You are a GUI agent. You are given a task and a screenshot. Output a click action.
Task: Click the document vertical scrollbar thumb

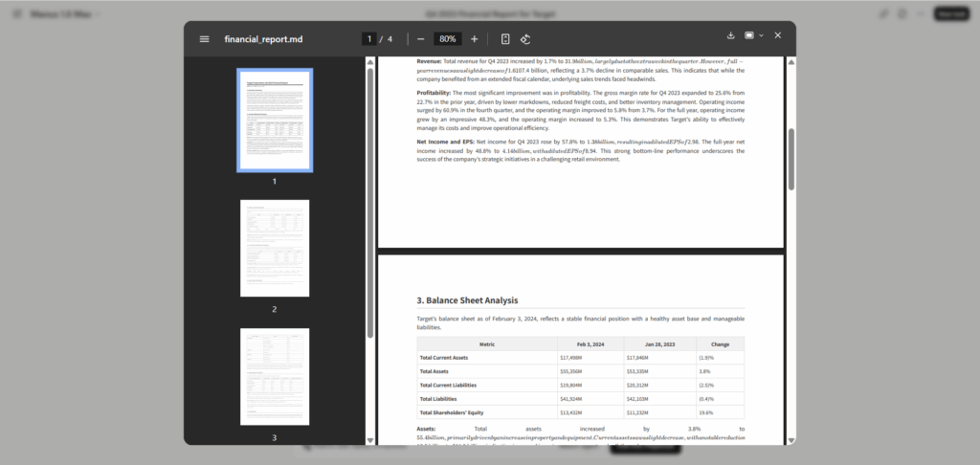point(791,160)
